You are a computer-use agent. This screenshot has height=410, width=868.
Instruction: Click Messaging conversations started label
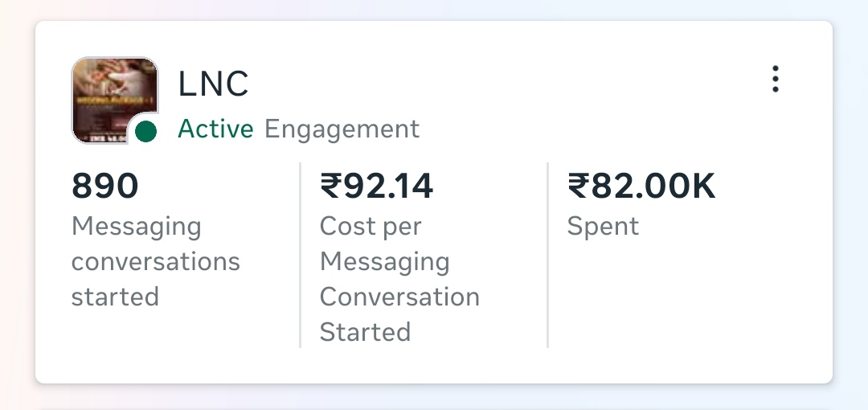click(x=156, y=261)
